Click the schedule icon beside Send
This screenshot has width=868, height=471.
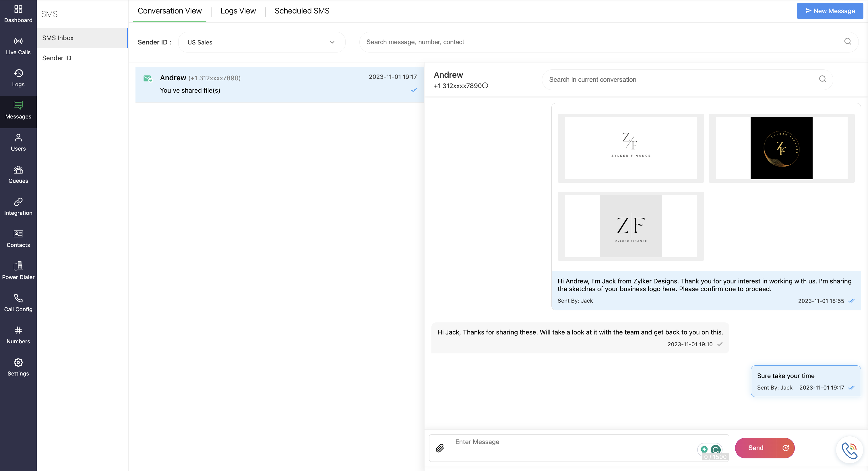[x=785, y=448]
